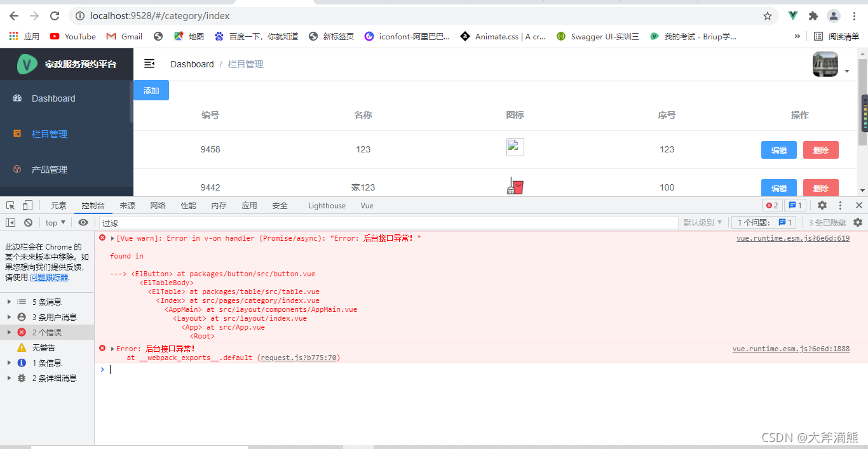The height and width of the screenshot is (449, 868).
Task: Open the Lighthouse tab
Action: (326, 205)
